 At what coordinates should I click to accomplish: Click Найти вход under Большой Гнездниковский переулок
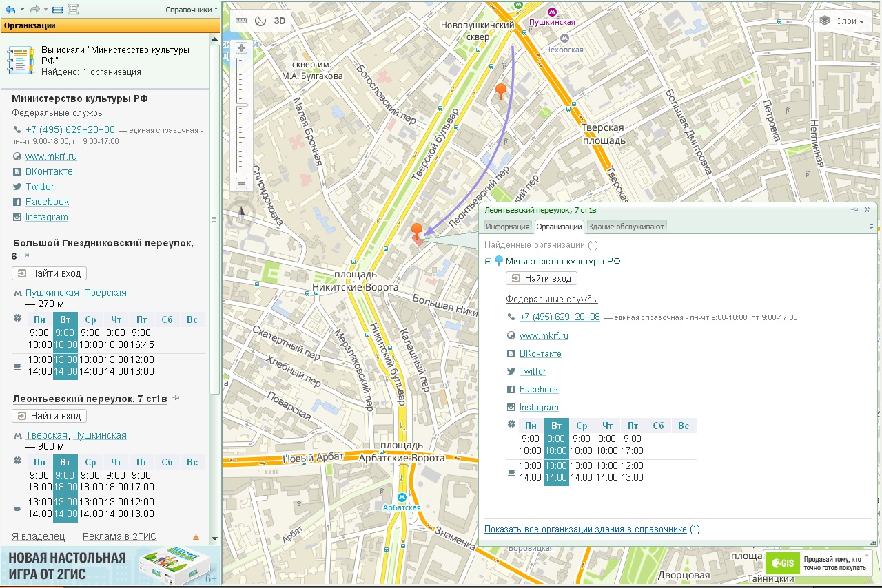pyautogui.click(x=49, y=273)
